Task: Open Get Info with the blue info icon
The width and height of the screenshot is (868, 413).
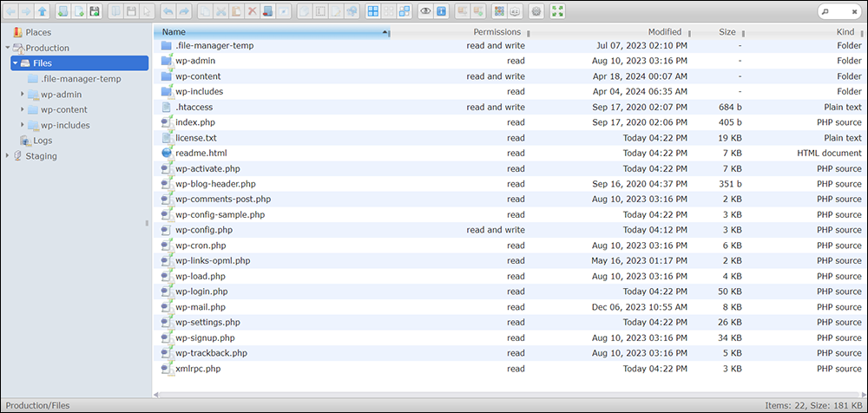Action: click(x=441, y=10)
